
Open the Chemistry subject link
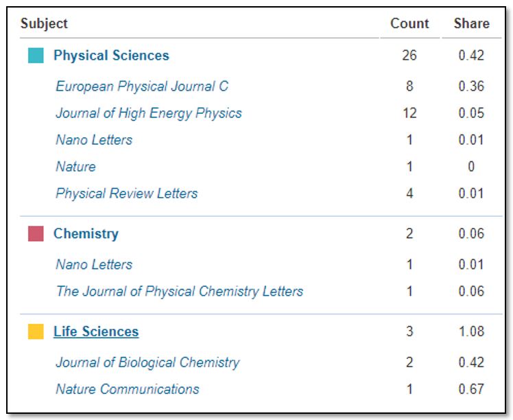click(x=86, y=234)
